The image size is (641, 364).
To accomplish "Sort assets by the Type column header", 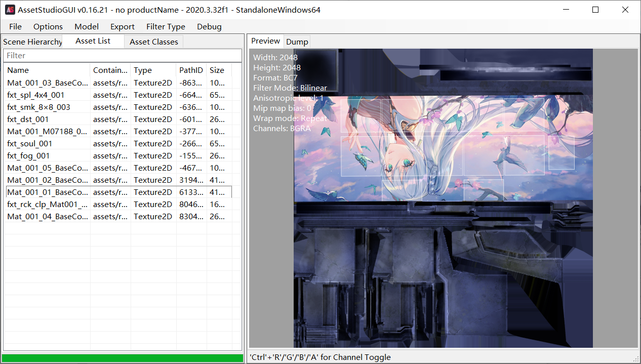I will click(x=153, y=70).
